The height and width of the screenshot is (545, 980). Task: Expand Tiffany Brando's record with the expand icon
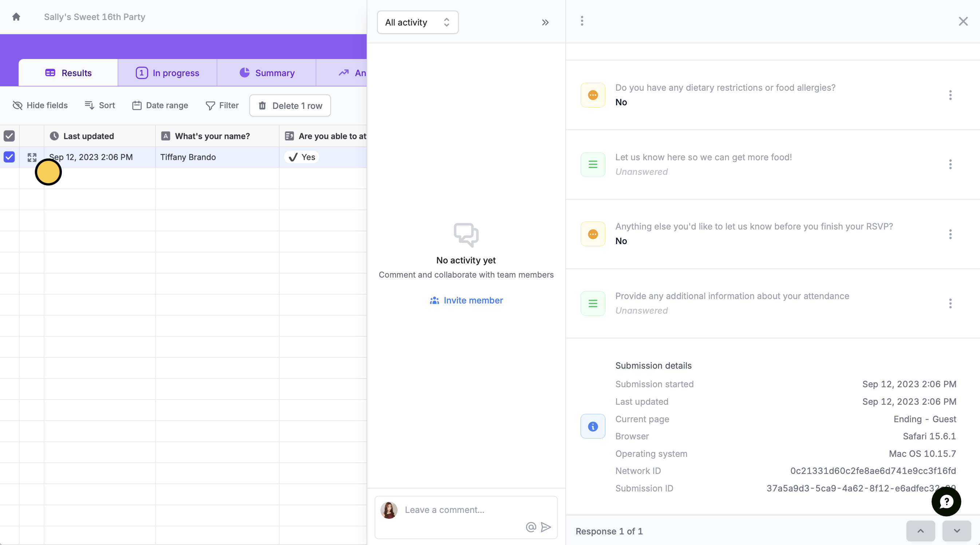tap(32, 157)
